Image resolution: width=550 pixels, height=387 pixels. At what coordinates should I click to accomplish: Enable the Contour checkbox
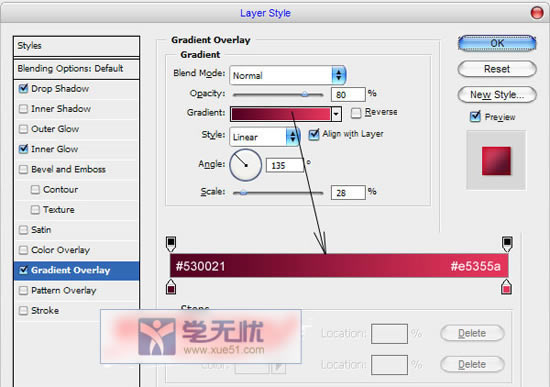click(x=35, y=190)
